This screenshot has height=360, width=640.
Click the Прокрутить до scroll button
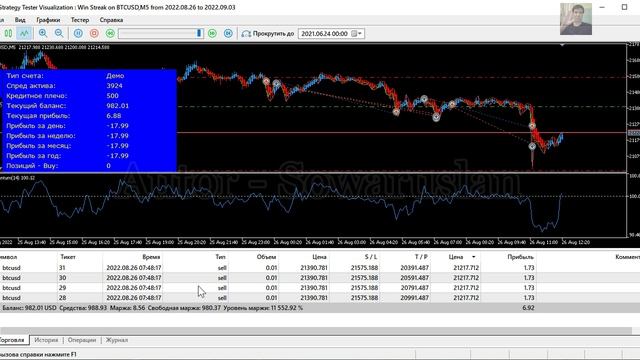point(268,33)
